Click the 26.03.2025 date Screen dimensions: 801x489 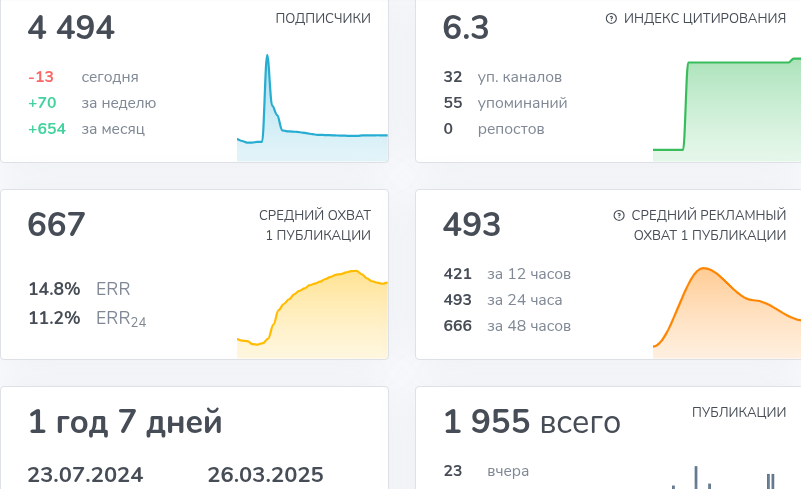pyautogui.click(x=266, y=475)
